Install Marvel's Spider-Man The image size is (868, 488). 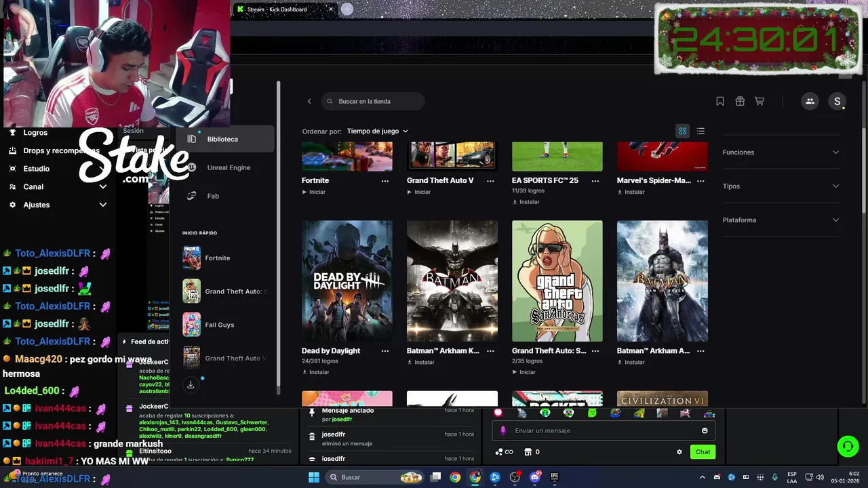coord(631,192)
